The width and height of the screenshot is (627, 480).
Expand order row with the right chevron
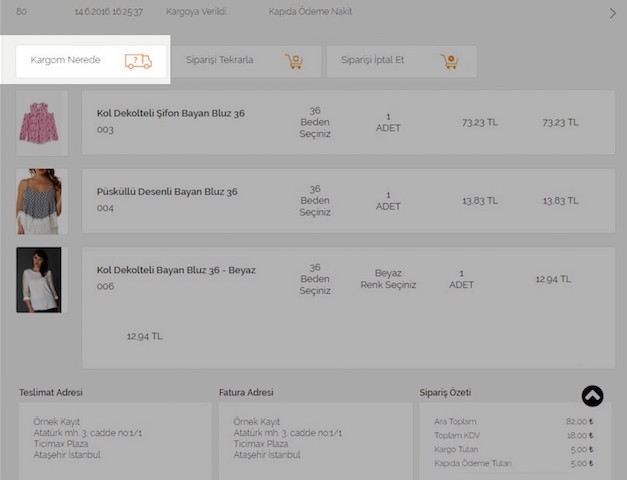(612, 13)
